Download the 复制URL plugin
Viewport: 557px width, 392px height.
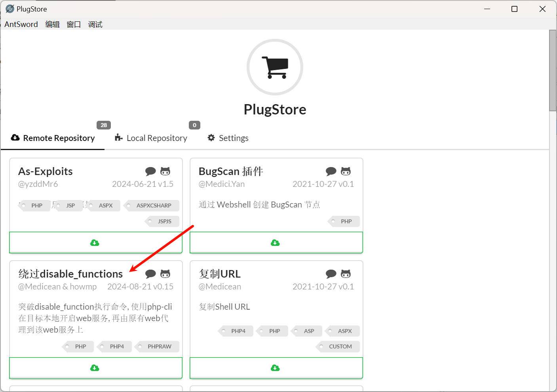276,368
